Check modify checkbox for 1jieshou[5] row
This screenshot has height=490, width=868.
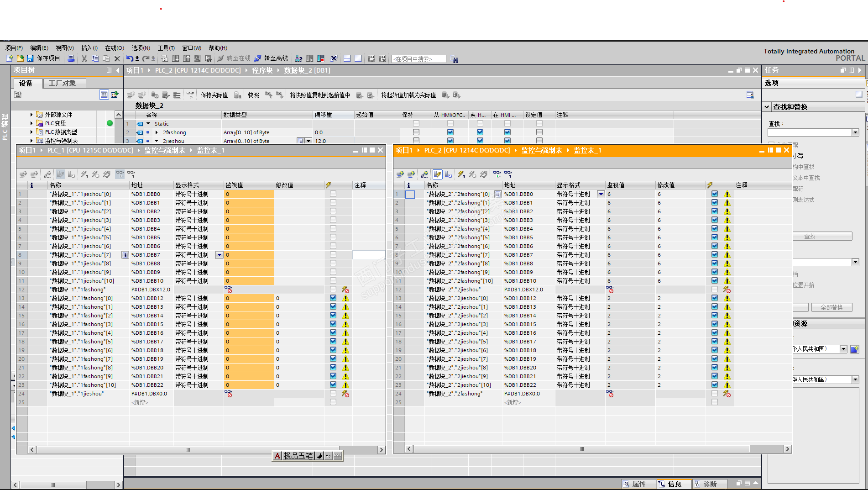pos(333,237)
